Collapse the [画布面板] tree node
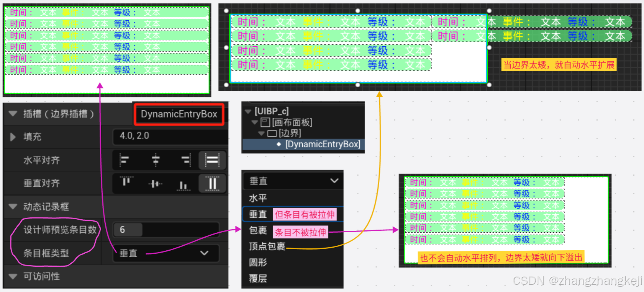The image size is (644, 292). 255,122
